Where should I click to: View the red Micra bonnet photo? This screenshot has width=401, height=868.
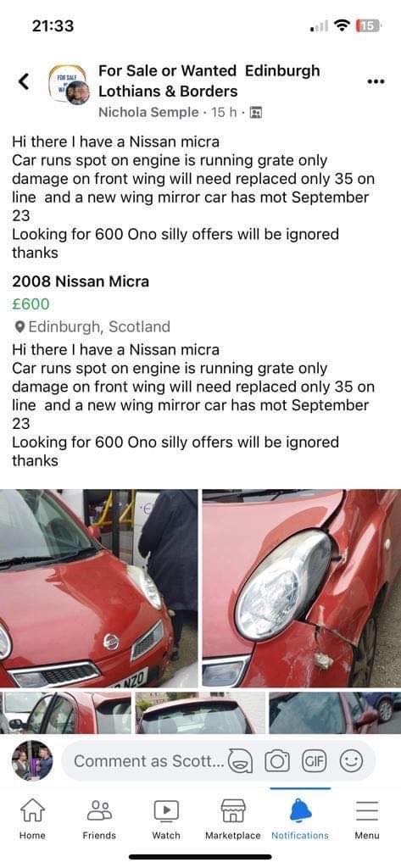coord(98,588)
